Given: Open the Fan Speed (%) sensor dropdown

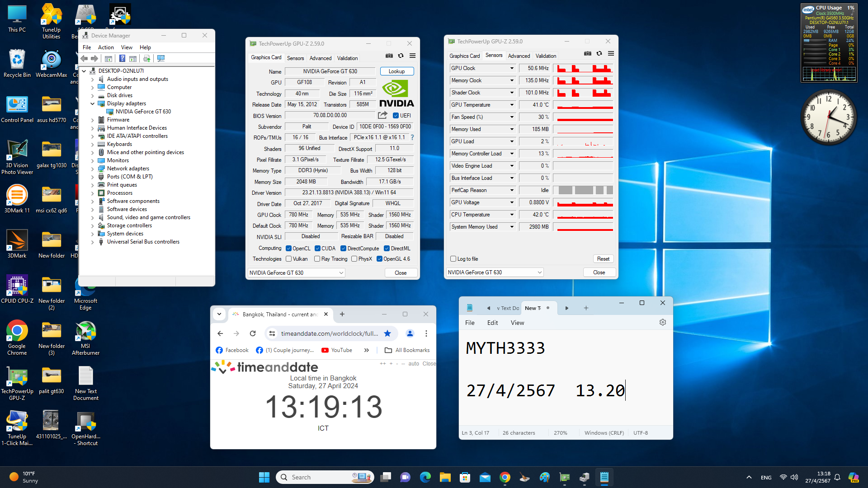Looking at the screenshot, I should (x=512, y=117).
